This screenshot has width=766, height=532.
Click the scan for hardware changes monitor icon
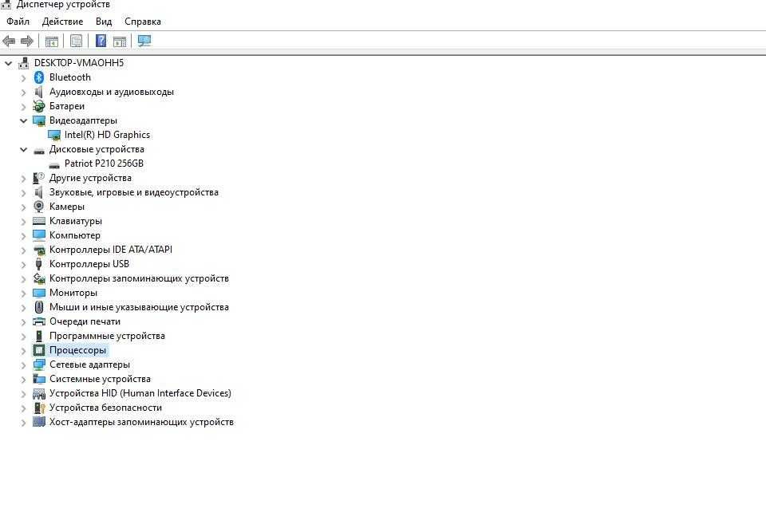pyautogui.click(x=144, y=41)
